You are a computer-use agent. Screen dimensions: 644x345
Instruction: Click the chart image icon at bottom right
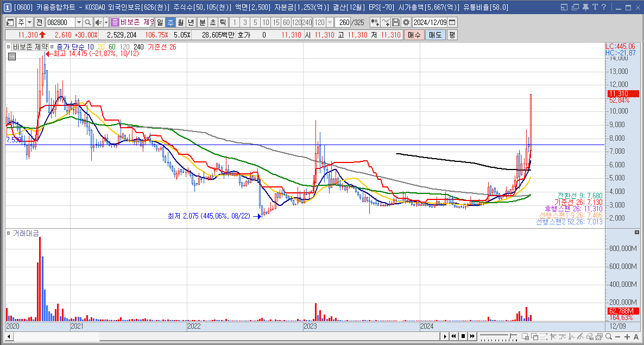pos(599,336)
